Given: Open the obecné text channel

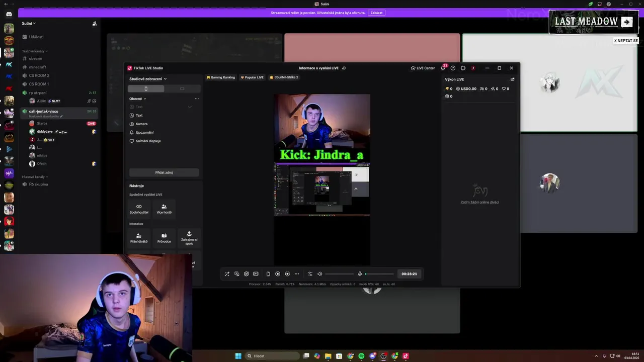Looking at the screenshot, I should tap(59, 58).
